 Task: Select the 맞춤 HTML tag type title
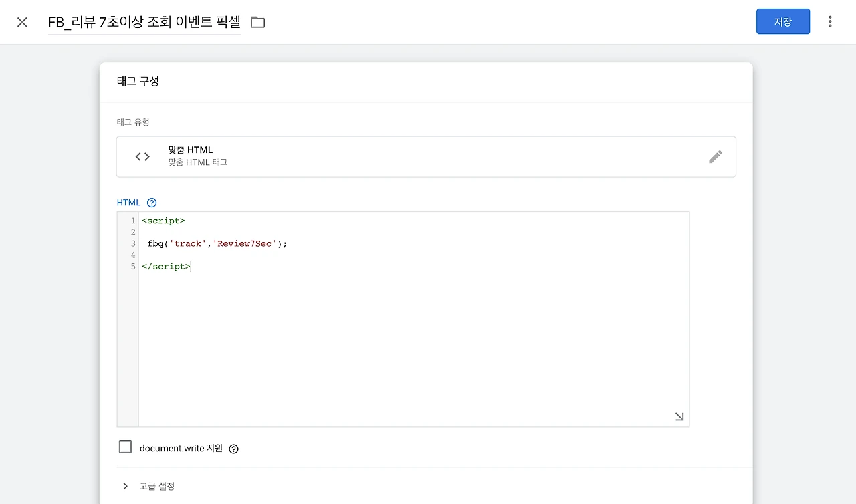(x=191, y=150)
